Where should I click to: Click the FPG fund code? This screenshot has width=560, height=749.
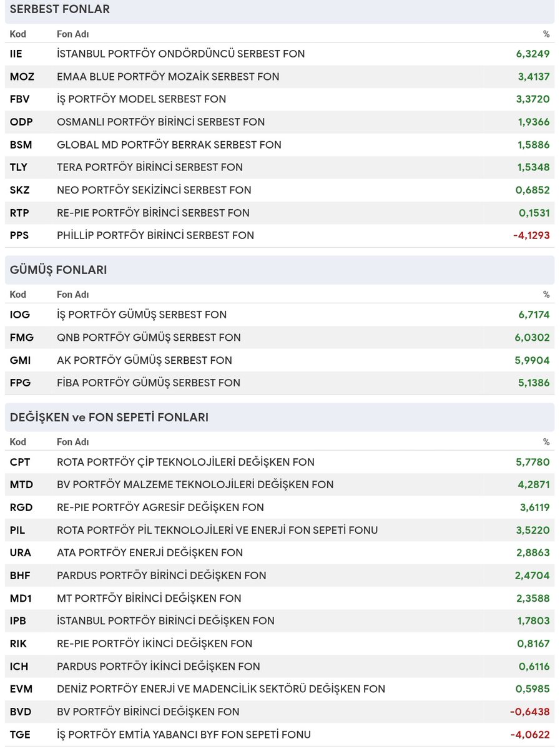21,383
